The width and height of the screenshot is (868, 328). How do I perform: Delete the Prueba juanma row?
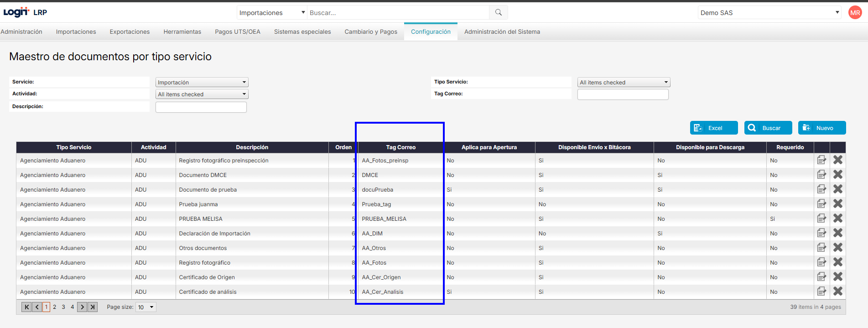click(838, 204)
